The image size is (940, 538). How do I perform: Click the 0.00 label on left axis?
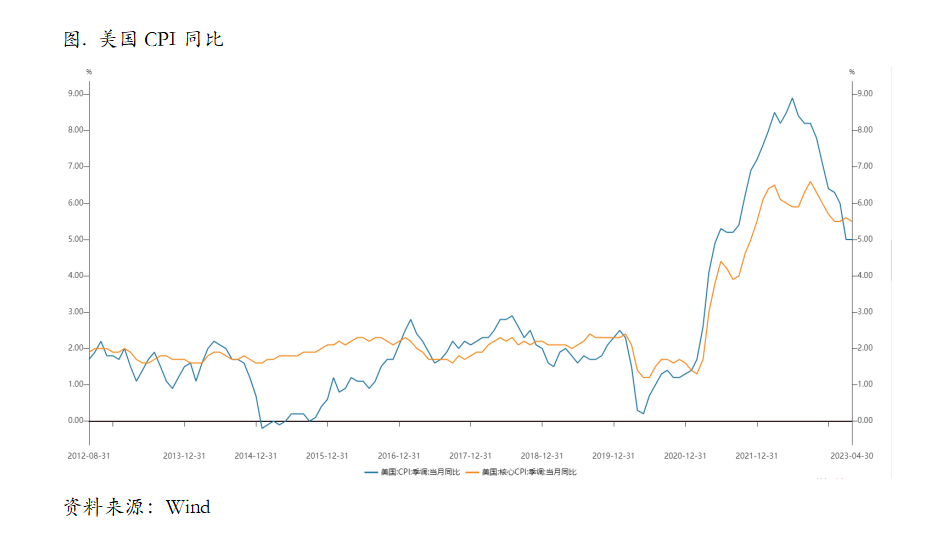point(76,420)
